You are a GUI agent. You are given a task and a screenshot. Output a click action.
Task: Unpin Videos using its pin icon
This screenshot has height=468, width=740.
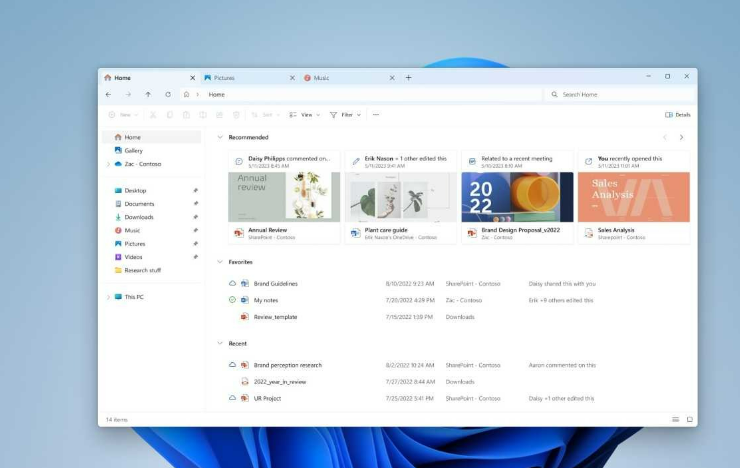[x=195, y=257]
